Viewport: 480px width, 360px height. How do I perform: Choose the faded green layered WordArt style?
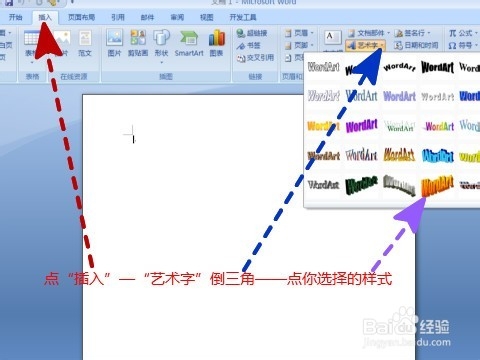399,126
